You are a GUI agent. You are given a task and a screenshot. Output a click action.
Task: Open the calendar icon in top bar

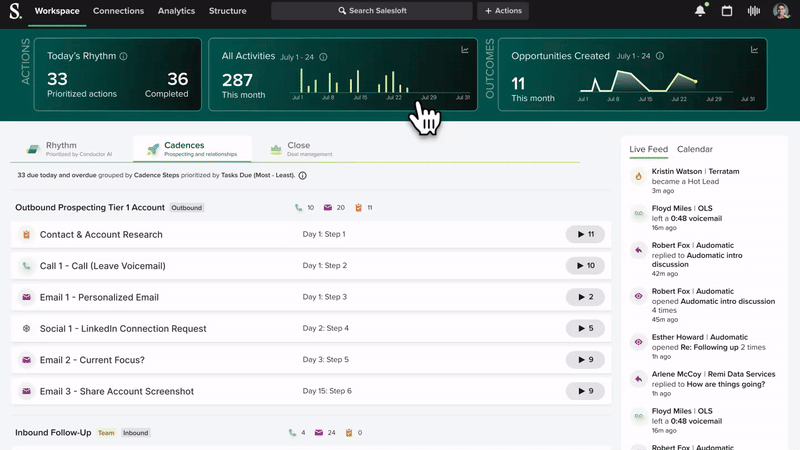(727, 11)
